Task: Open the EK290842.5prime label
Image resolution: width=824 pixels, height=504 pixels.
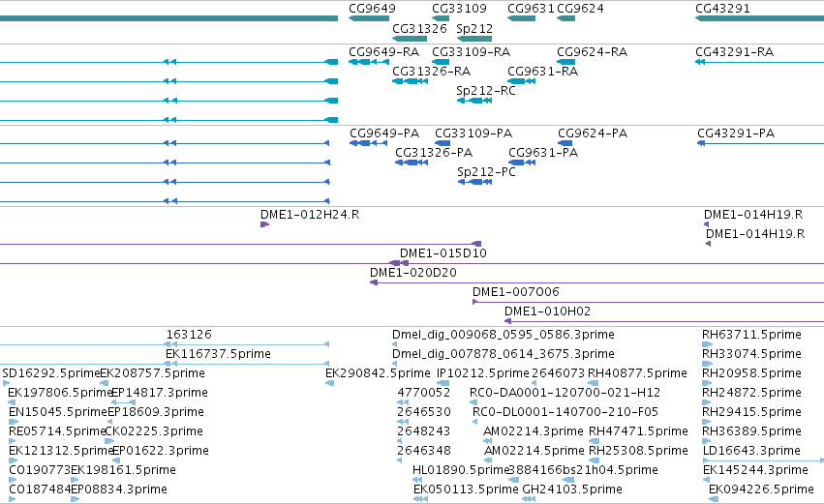Action: coord(378,373)
